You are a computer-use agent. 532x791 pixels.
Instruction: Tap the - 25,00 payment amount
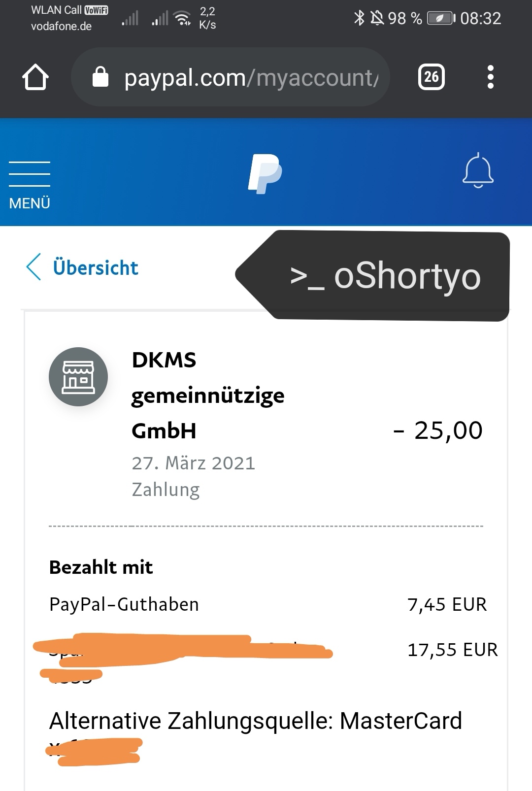pyautogui.click(x=438, y=430)
